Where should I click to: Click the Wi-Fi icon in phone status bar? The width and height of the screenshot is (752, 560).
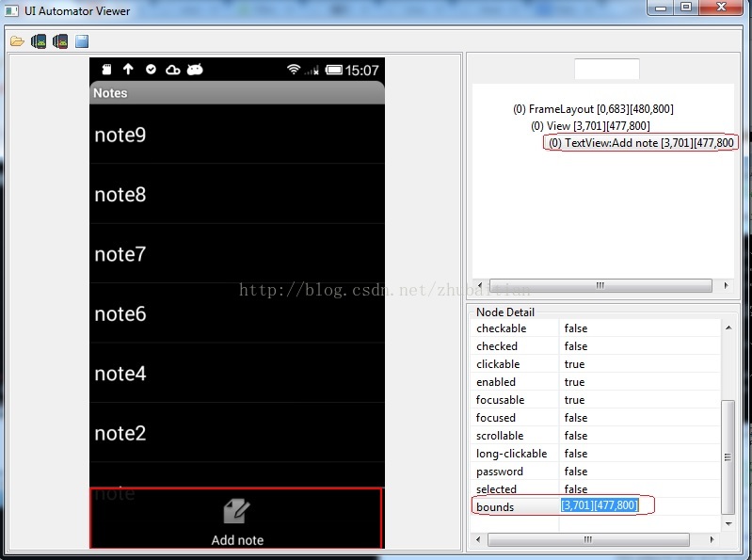click(x=293, y=70)
